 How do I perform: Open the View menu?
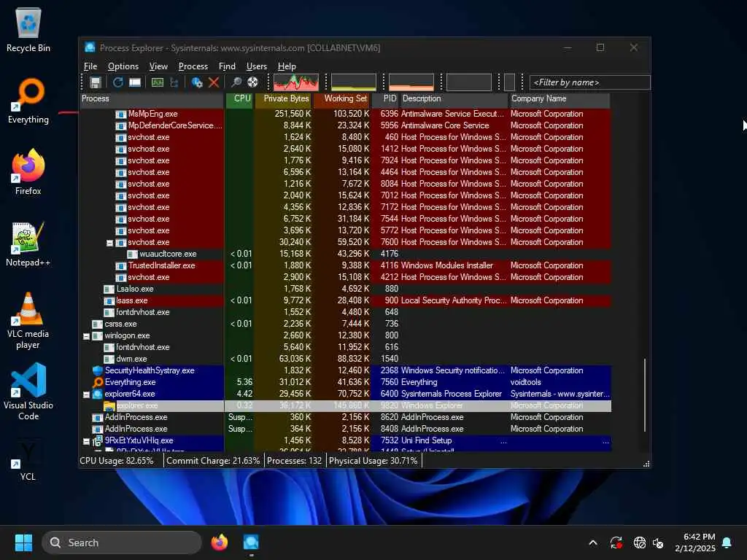click(x=158, y=66)
